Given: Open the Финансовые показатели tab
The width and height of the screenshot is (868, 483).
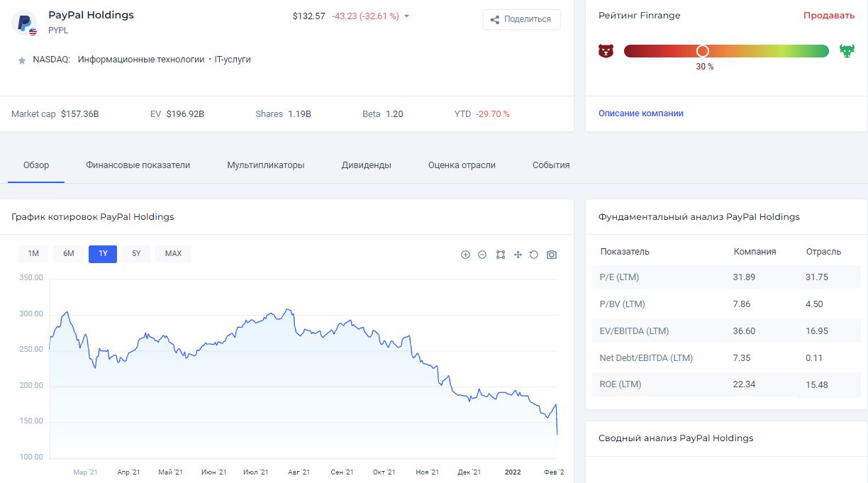Looking at the screenshot, I should [x=138, y=165].
